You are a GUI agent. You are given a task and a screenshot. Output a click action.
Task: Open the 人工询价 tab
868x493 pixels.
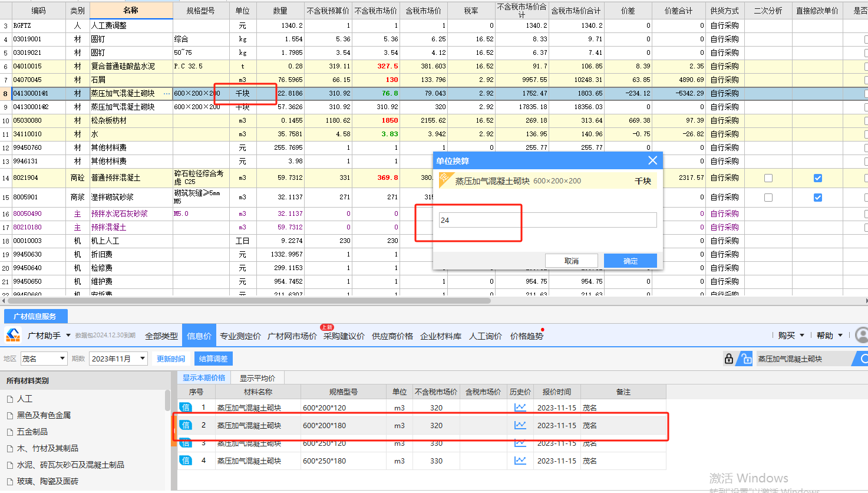486,336
